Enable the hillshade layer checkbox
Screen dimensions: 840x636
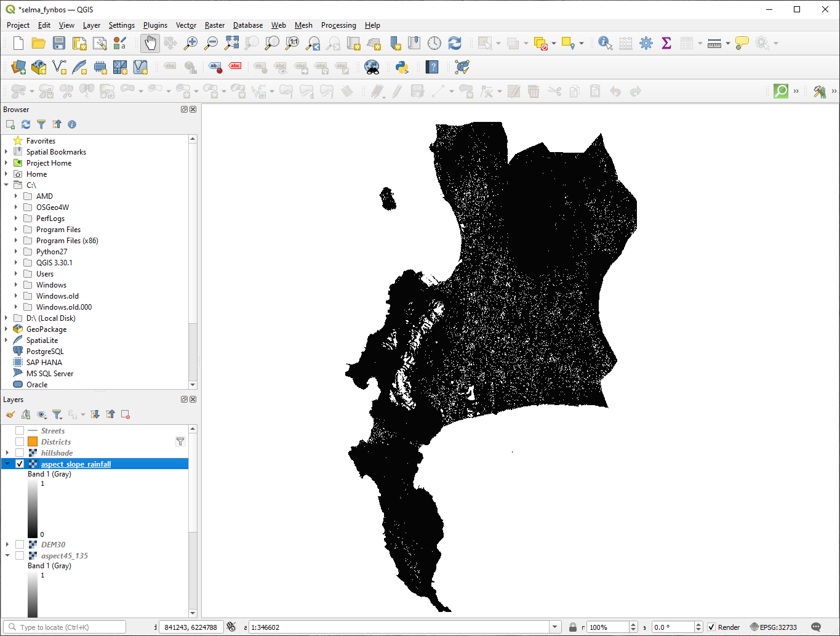(x=20, y=453)
